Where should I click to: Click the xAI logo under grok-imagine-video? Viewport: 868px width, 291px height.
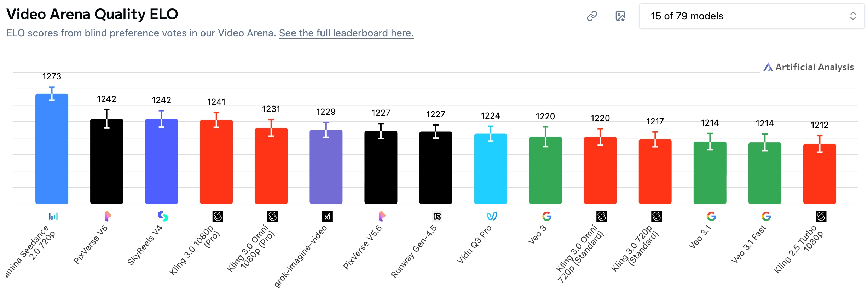[x=327, y=216]
